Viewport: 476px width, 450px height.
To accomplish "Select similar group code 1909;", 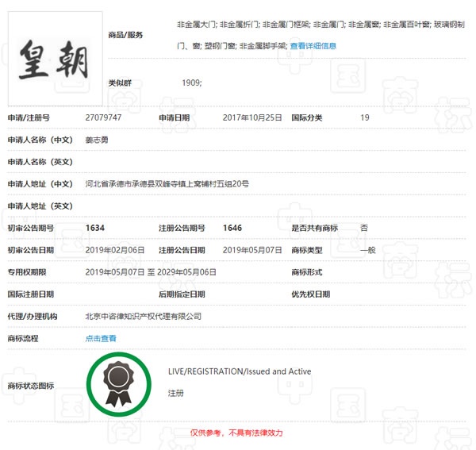I will click(191, 83).
